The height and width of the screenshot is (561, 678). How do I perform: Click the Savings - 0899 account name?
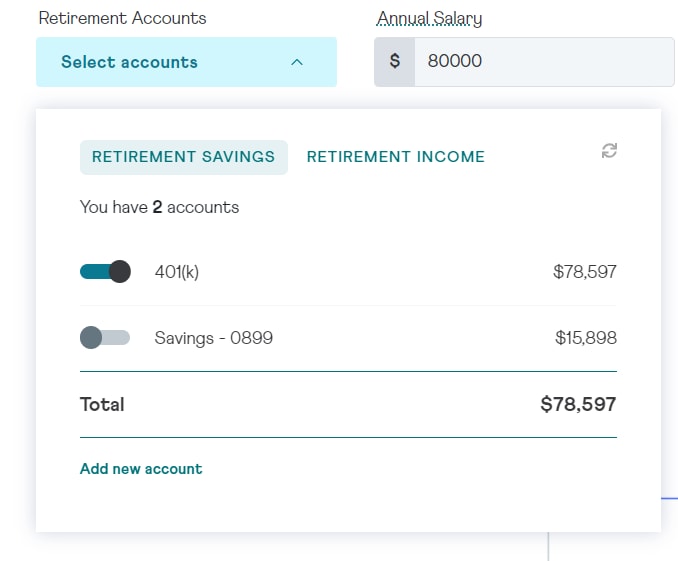(x=214, y=338)
